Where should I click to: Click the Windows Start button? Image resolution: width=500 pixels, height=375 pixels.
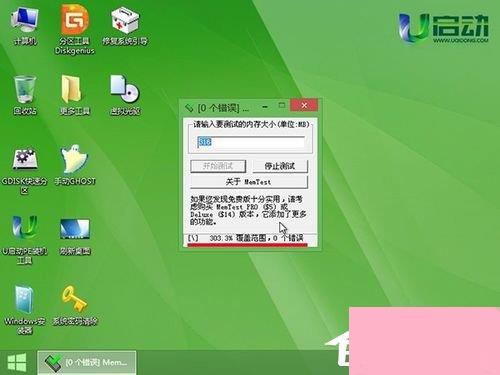17,362
